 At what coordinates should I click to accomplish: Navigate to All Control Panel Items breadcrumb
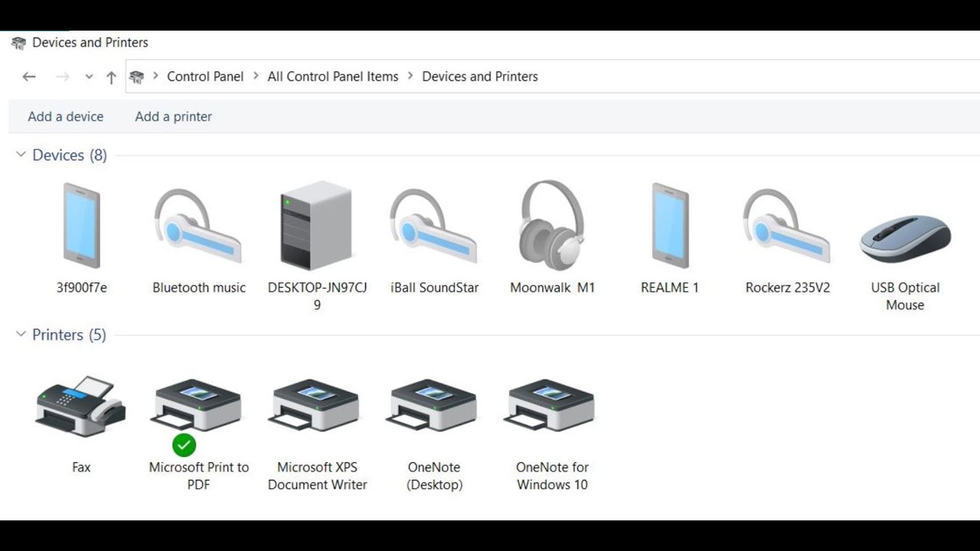coord(333,77)
